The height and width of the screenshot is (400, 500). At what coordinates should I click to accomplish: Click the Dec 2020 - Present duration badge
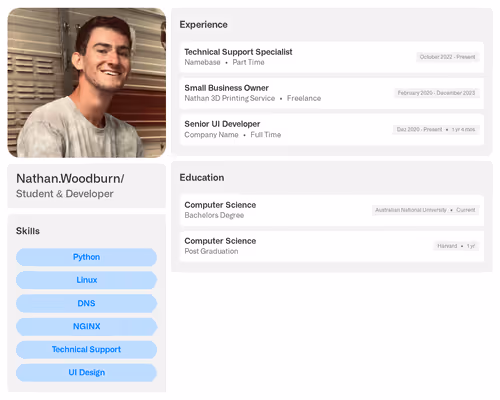pos(436,129)
